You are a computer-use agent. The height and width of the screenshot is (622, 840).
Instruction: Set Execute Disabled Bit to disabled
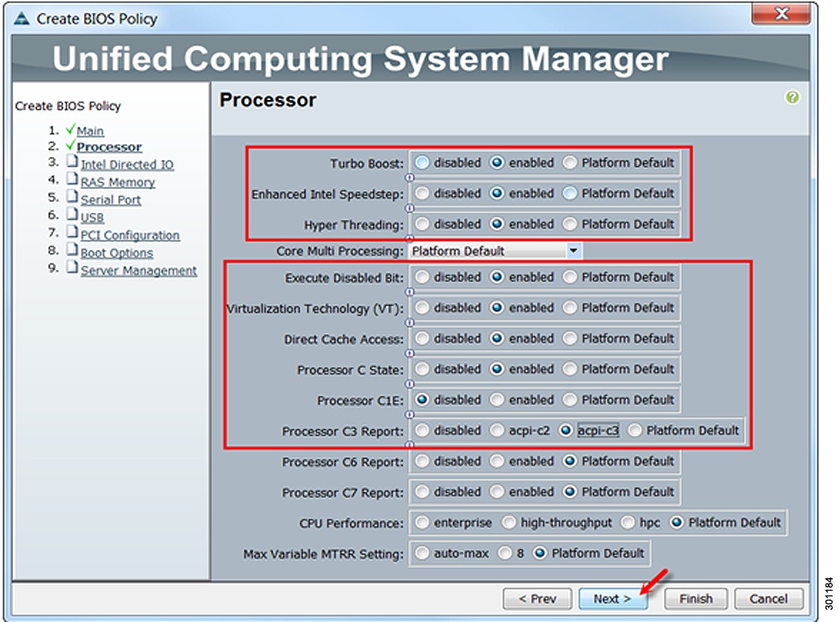422,277
